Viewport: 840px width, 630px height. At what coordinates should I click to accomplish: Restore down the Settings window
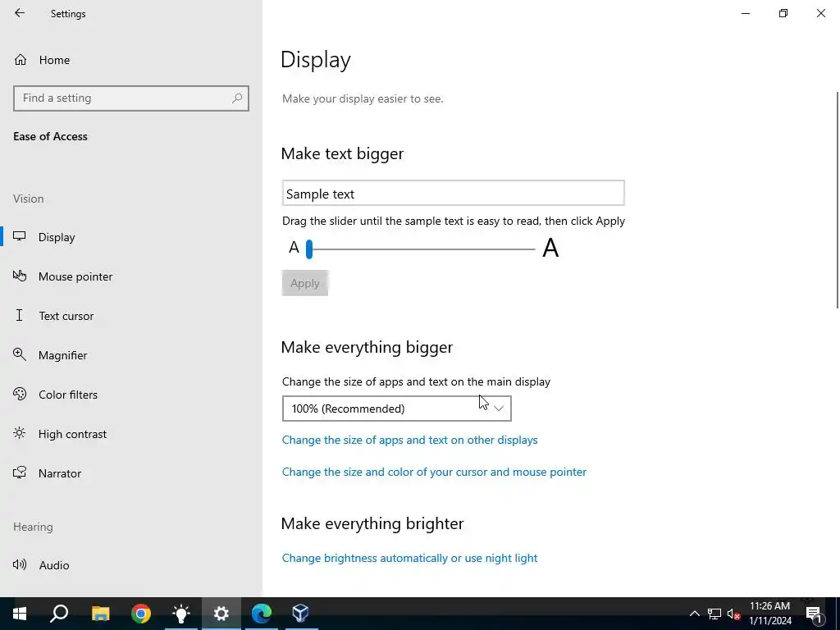783,13
